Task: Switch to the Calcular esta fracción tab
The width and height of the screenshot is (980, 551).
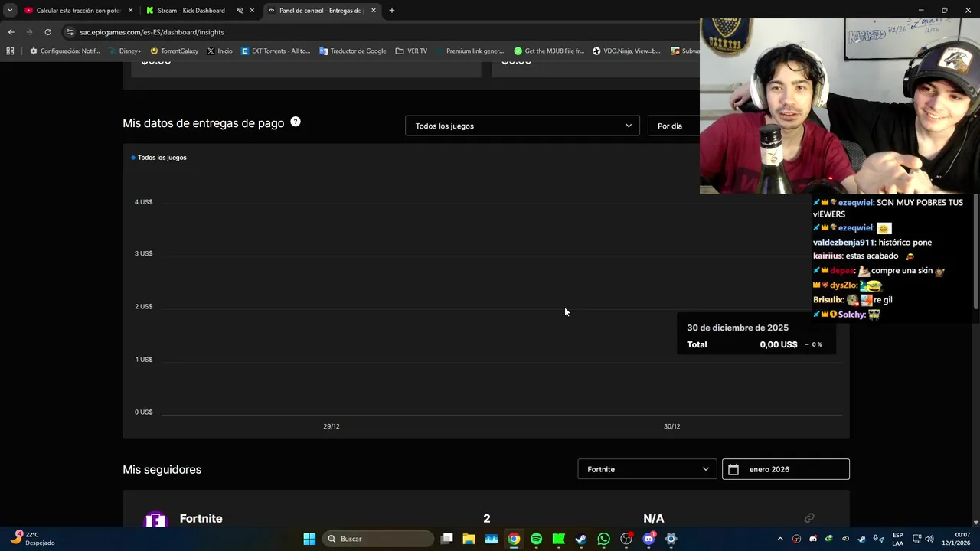Action: pos(77,11)
